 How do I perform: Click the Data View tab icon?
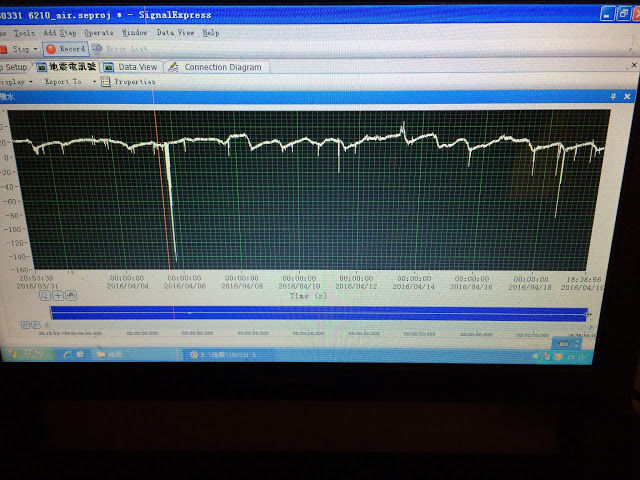pyautogui.click(x=109, y=67)
